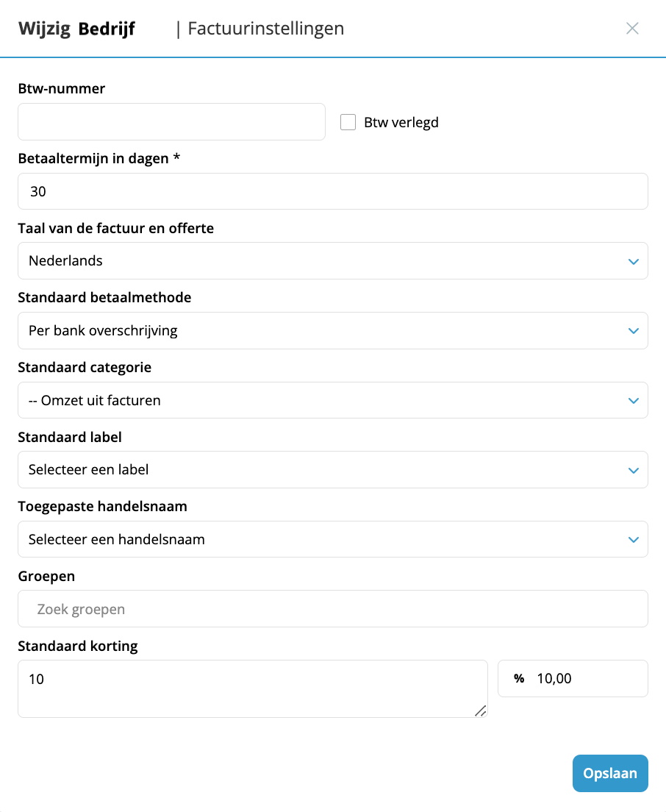Click the Toegepaste handelsnaam chevron arrow
This screenshot has width=666, height=812.
(x=634, y=540)
